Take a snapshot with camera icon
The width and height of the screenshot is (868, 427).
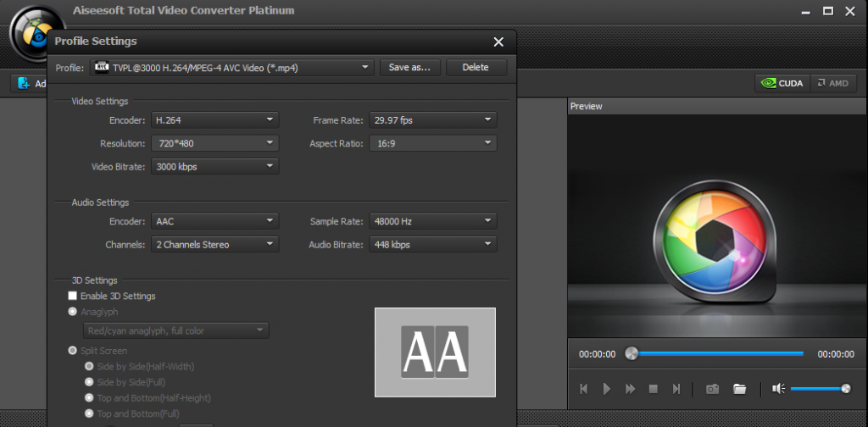(x=712, y=389)
